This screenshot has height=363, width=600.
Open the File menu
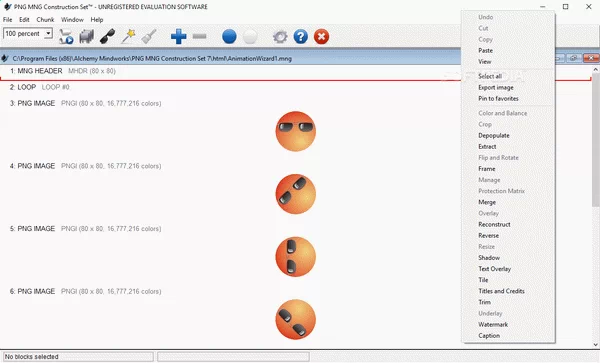pos(8,20)
